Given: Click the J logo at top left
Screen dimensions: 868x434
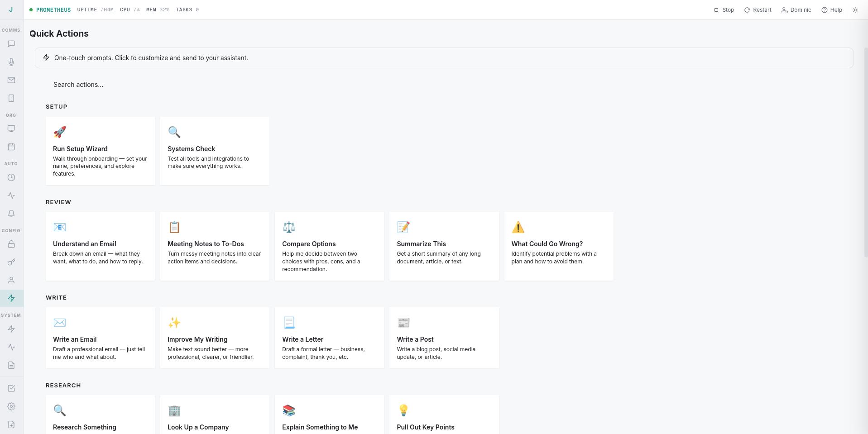Looking at the screenshot, I should 11,10.
